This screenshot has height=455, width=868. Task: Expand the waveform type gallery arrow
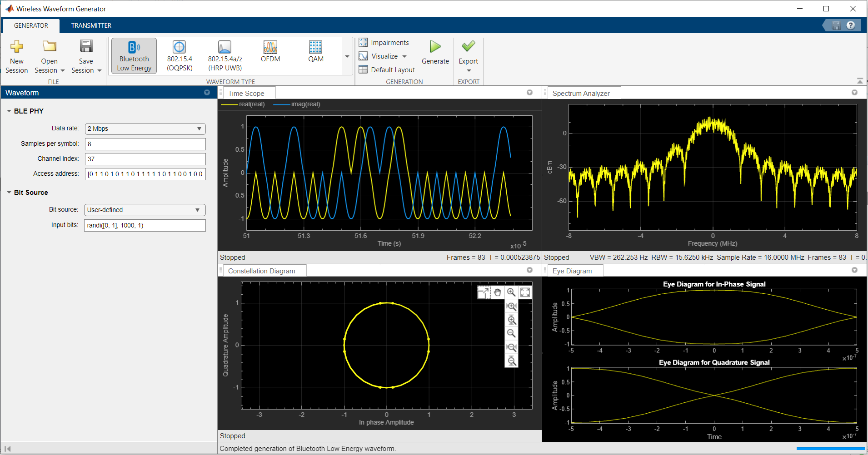(x=347, y=57)
